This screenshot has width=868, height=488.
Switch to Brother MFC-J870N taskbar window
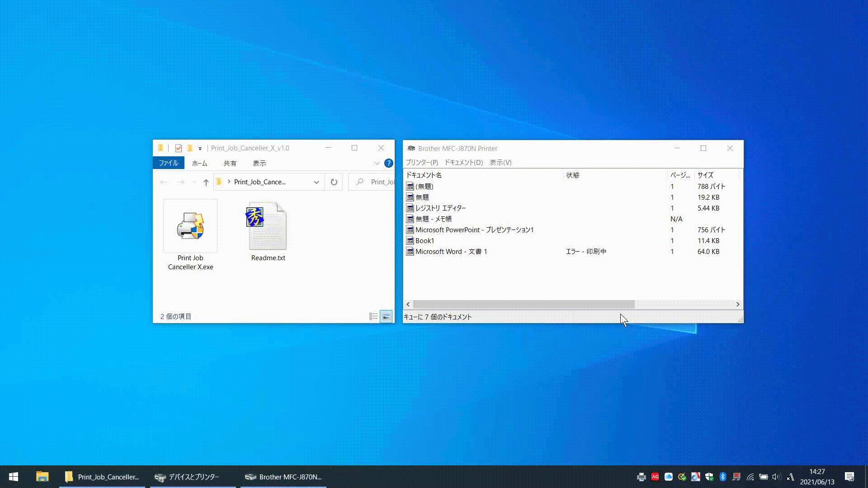(283, 477)
